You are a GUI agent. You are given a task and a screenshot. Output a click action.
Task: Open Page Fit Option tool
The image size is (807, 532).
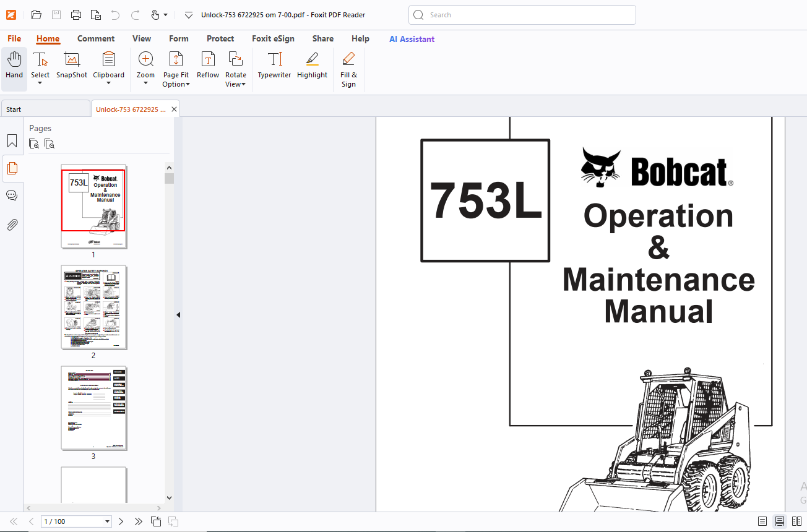click(176, 69)
